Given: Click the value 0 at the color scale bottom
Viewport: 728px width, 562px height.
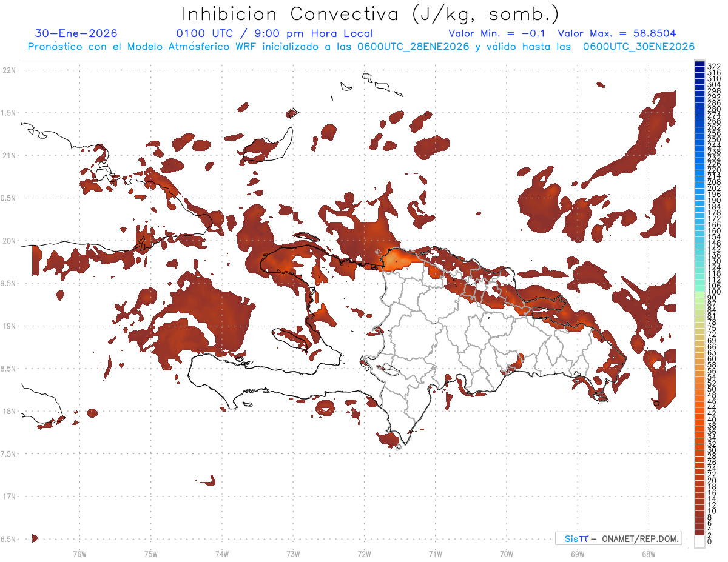Looking at the screenshot, I should 710,541.
